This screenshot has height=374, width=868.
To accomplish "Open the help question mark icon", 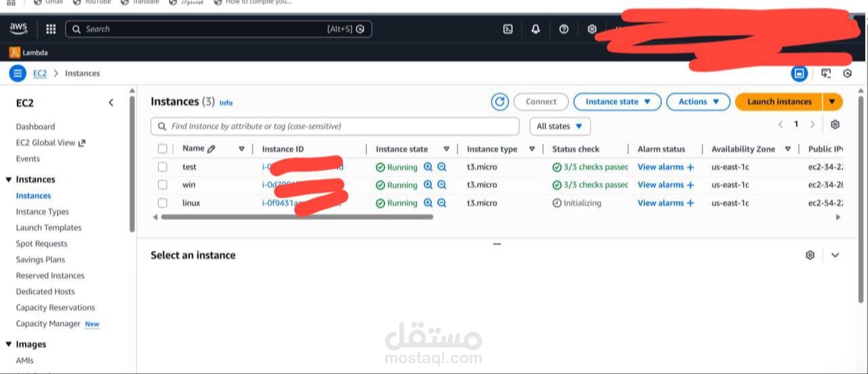I will [x=564, y=29].
